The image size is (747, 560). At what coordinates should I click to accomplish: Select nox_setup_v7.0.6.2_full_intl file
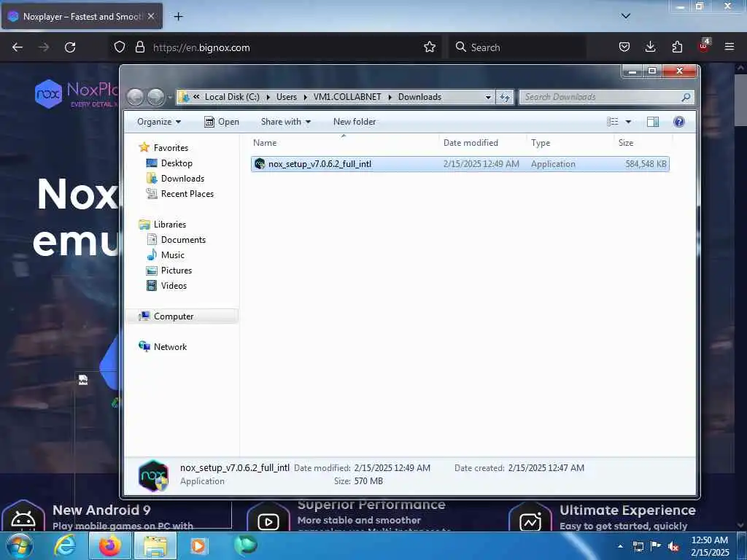click(460, 164)
